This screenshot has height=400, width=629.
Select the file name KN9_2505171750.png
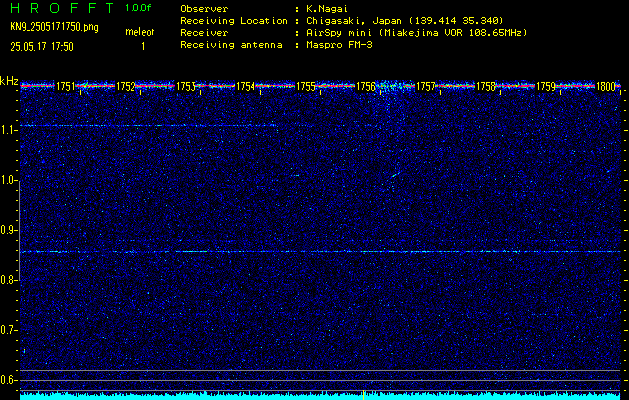click(54, 27)
